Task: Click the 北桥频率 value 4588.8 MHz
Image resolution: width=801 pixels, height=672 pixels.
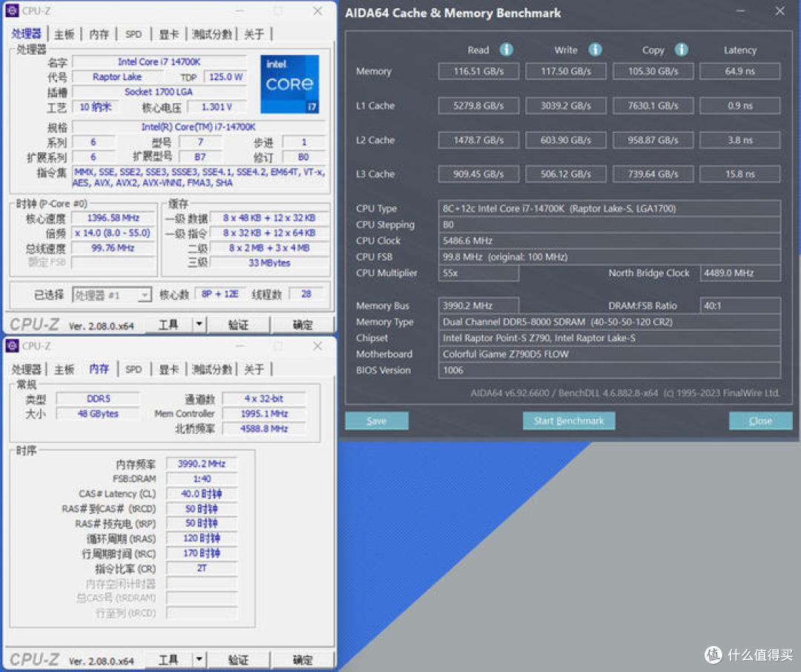Action: (264, 429)
